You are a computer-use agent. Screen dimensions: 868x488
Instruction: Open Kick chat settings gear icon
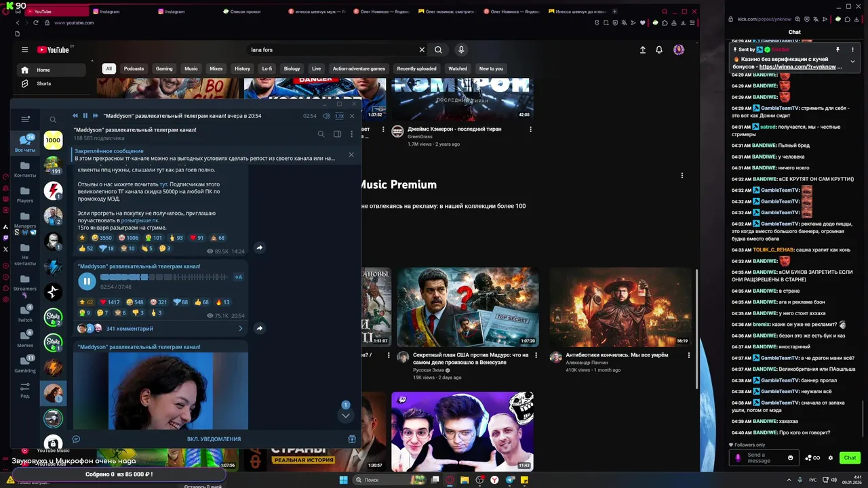coord(831,458)
